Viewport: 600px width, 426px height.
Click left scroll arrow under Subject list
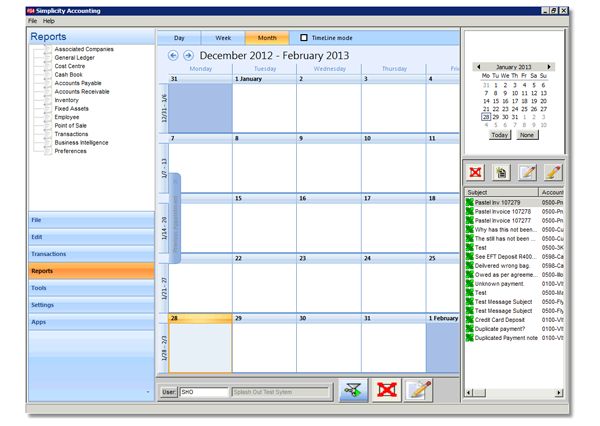click(469, 393)
